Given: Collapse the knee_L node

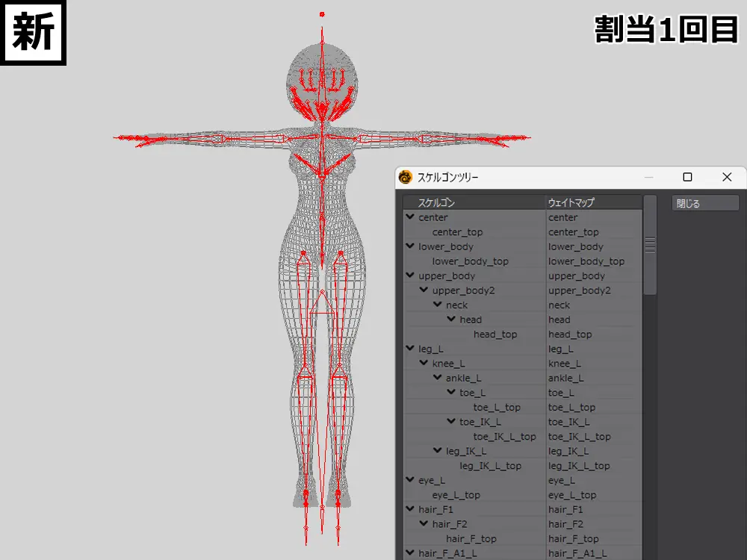Looking at the screenshot, I should [x=424, y=363].
